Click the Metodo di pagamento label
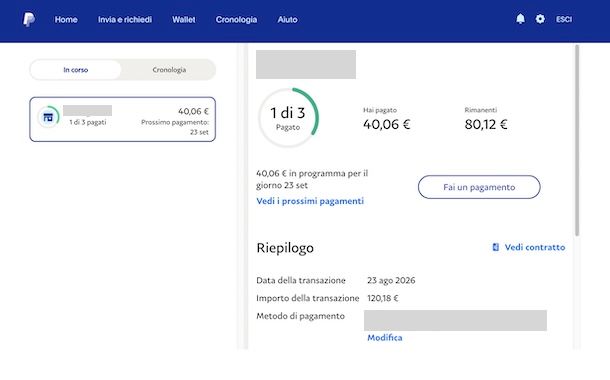Viewport: 610px width, 380px height. [300, 316]
